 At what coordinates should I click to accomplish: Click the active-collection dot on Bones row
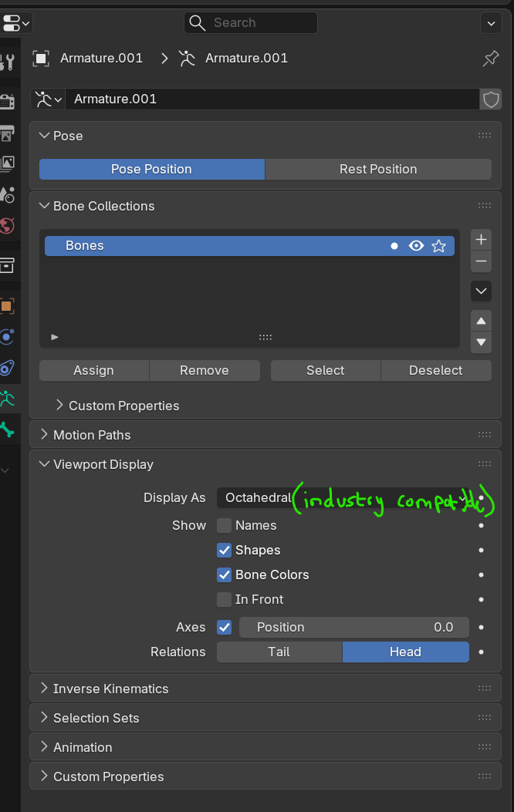tap(394, 246)
